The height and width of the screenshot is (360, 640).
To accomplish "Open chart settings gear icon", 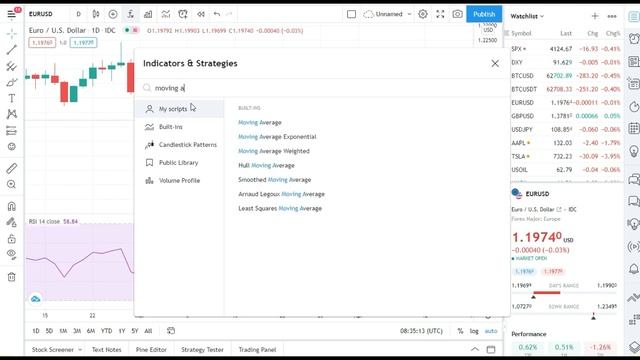I will tap(423, 14).
